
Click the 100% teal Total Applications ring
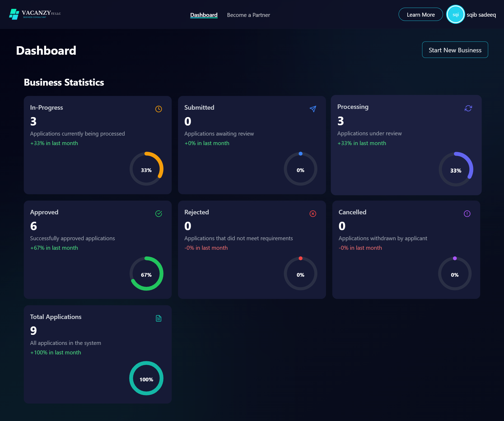coord(146,378)
